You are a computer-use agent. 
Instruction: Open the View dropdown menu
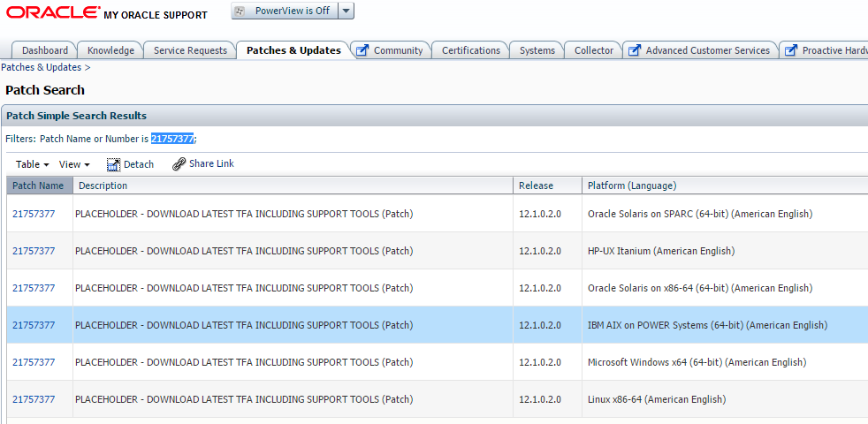coord(74,164)
